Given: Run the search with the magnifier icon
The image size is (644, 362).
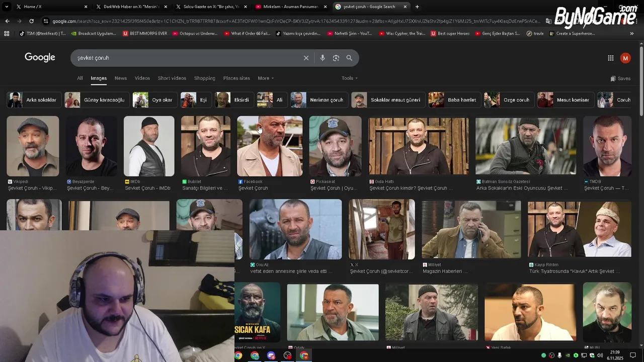Looking at the screenshot, I should [349, 58].
